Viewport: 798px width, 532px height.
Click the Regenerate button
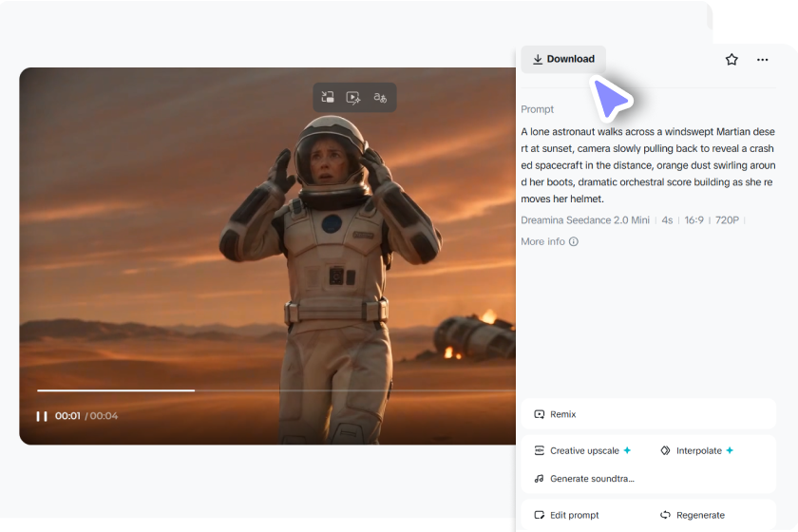click(693, 515)
